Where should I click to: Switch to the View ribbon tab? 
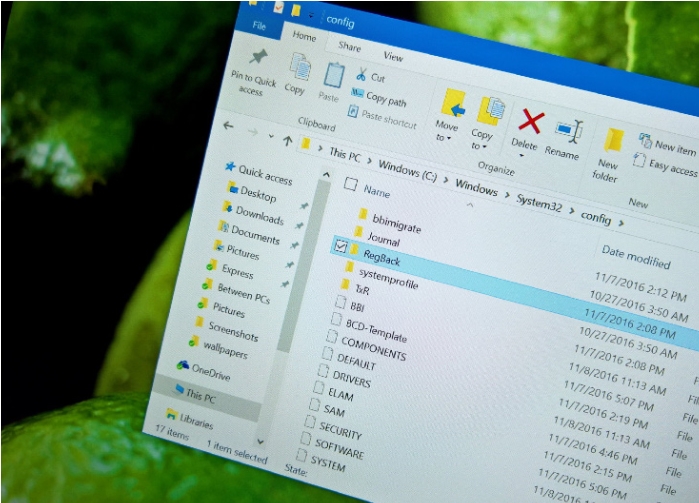[x=393, y=56]
